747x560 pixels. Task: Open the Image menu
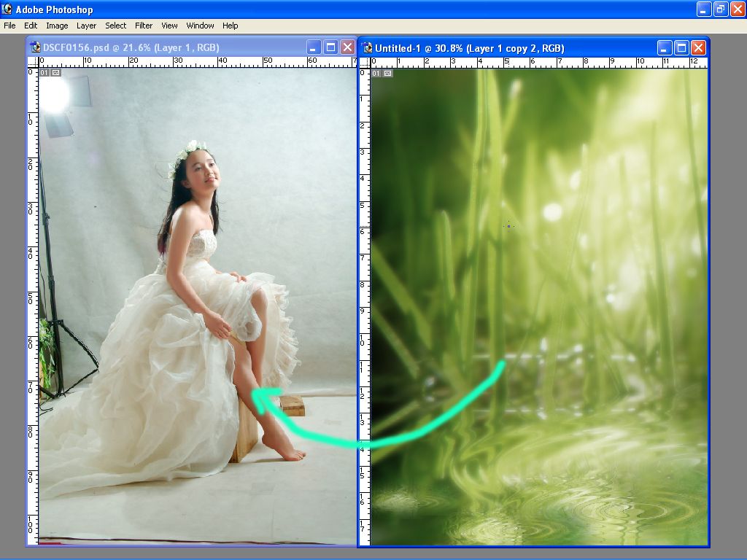57,26
